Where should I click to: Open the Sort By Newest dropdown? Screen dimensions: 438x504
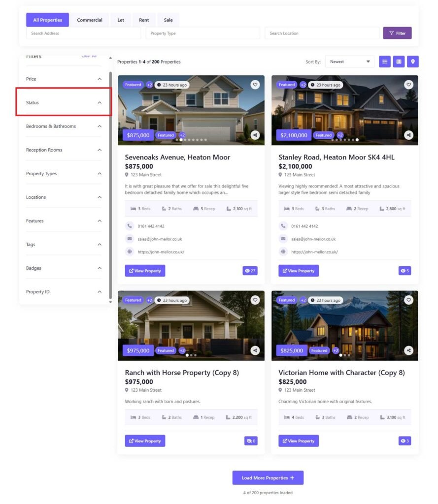(349, 62)
